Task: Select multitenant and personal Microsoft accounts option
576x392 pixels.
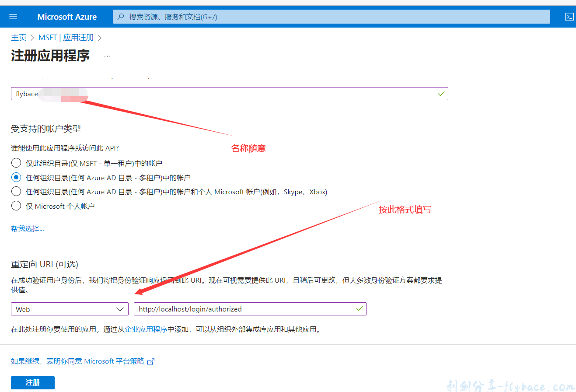Action: point(16,192)
